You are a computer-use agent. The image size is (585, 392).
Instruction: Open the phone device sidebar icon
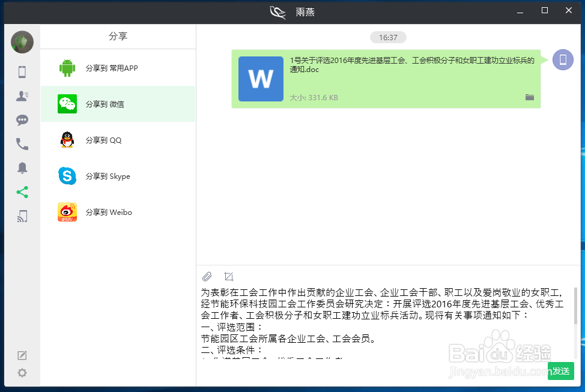(x=22, y=71)
